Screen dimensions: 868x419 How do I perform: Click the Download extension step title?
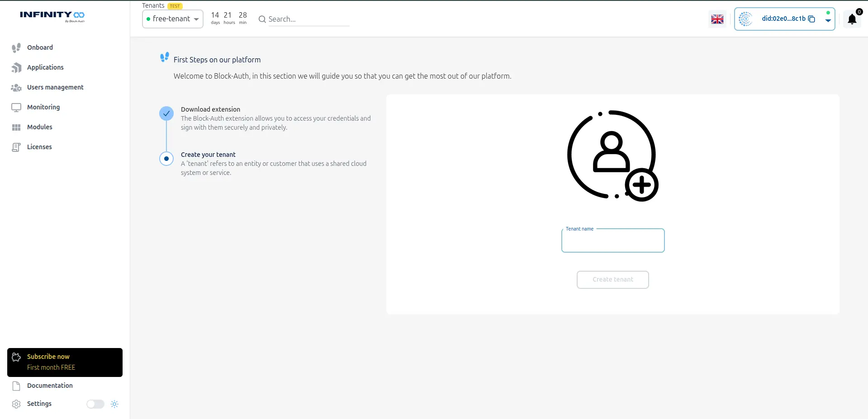(x=210, y=109)
